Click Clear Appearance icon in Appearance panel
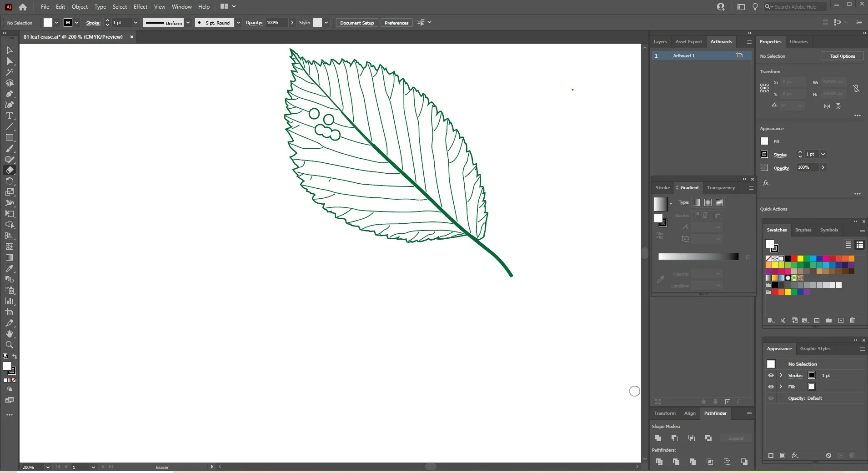Screen dimensions: 868x473 pos(828,455)
